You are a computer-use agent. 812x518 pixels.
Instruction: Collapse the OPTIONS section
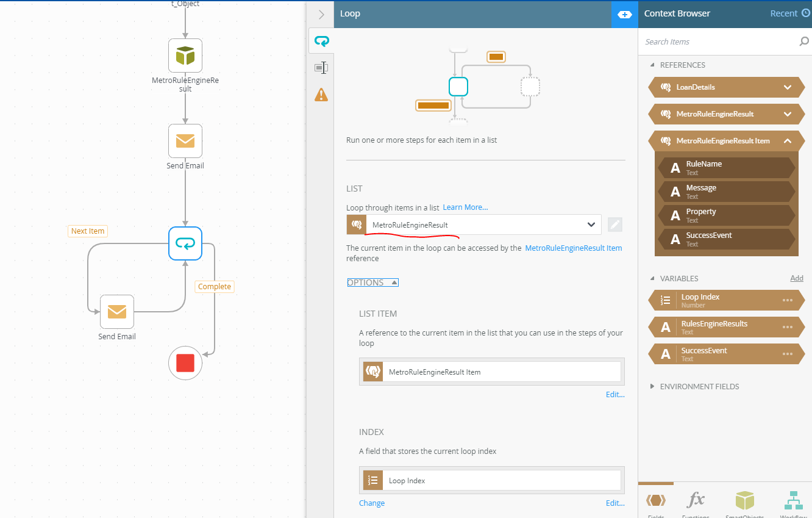point(372,282)
